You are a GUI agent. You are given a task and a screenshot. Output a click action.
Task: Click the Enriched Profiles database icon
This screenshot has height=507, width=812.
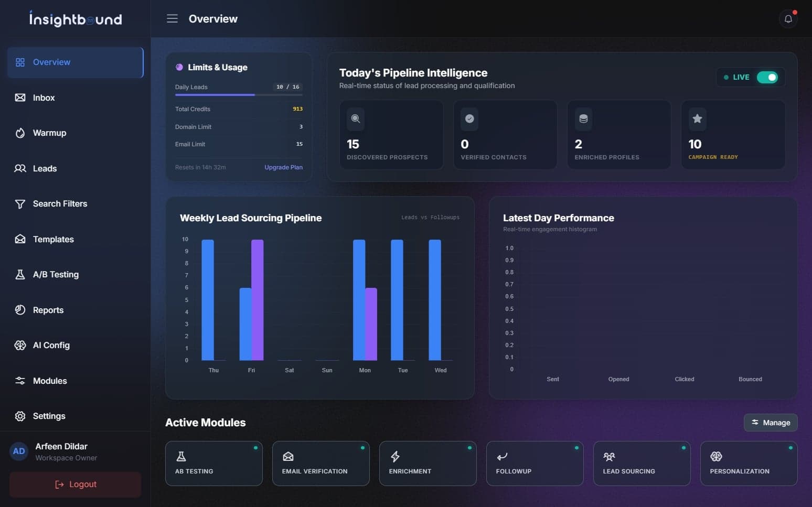(x=583, y=119)
